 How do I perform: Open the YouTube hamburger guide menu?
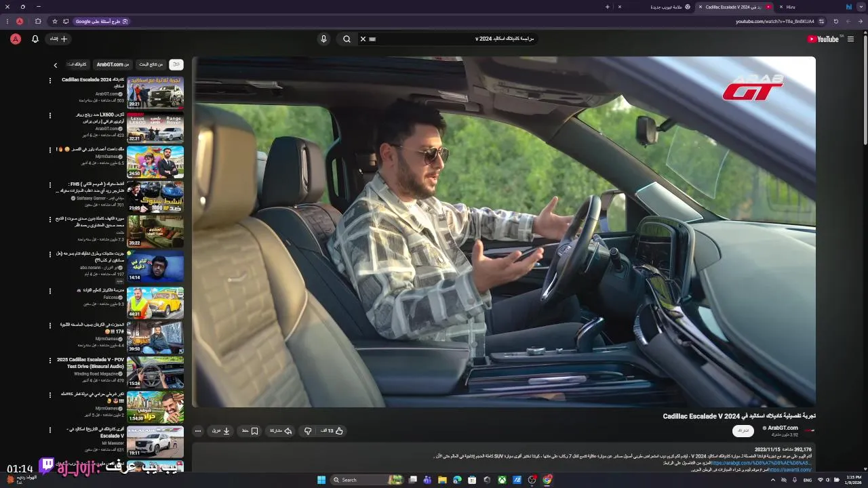[850, 39]
